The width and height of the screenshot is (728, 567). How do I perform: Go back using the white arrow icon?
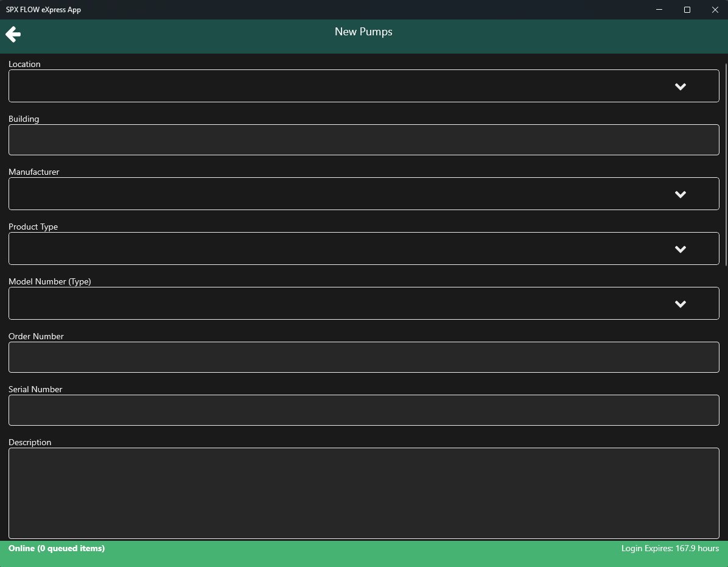click(x=13, y=34)
